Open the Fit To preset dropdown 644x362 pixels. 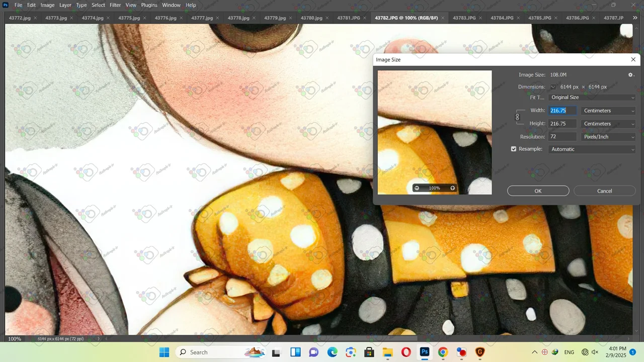click(x=592, y=98)
